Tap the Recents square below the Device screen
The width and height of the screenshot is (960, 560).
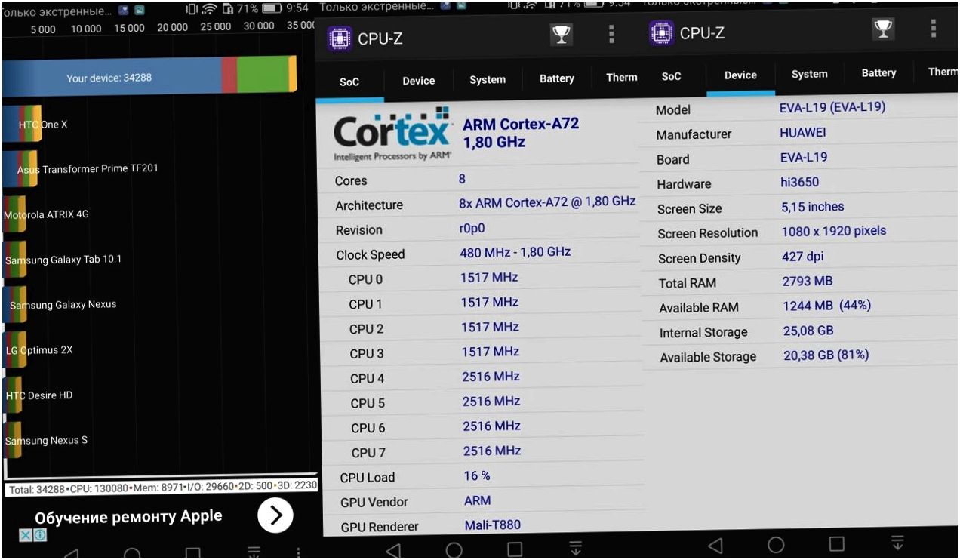[836, 543]
